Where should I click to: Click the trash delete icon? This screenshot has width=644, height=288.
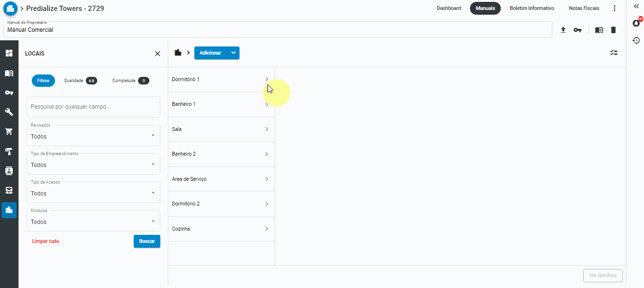(613, 30)
